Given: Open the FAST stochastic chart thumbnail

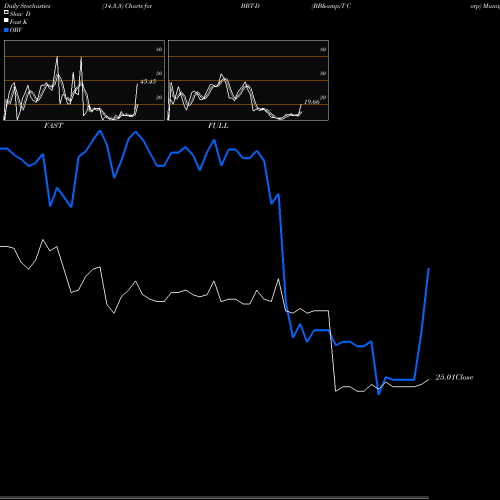Looking at the screenshot, I should (x=84, y=80).
